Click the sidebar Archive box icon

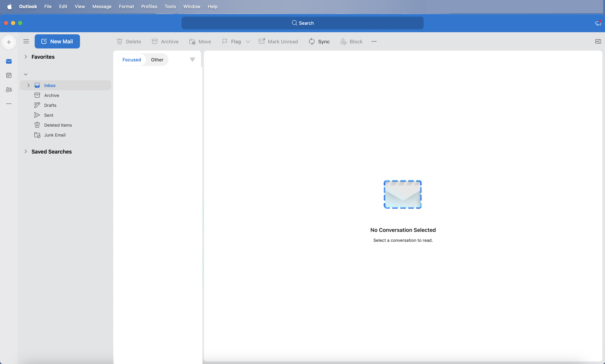[x=37, y=95]
